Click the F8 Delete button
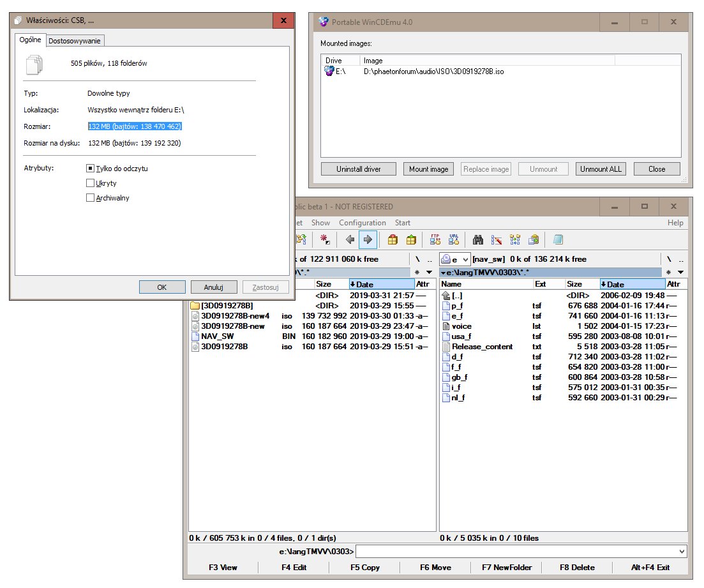 coord(577,568)
